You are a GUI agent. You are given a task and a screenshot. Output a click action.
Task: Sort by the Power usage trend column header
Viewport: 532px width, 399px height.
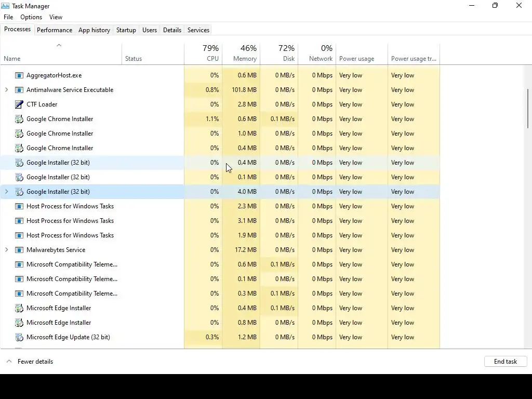[x=414, y=54]
